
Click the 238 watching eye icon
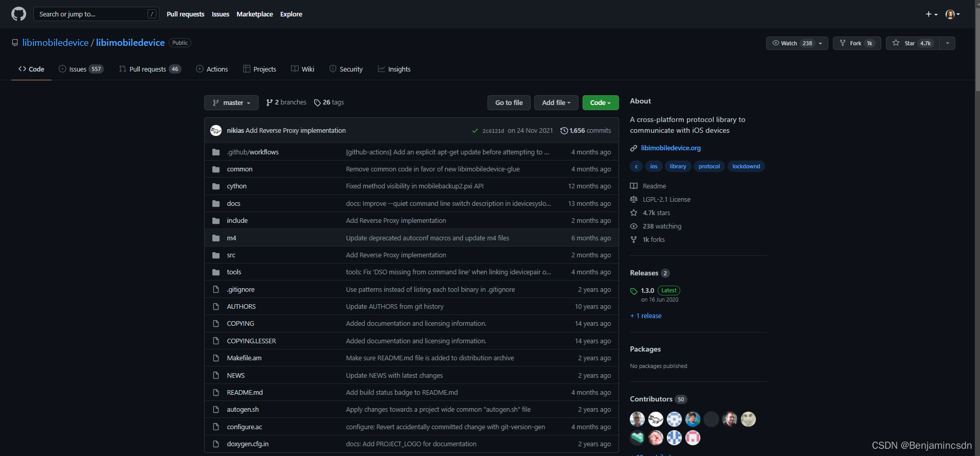click(x=634, y=226)
